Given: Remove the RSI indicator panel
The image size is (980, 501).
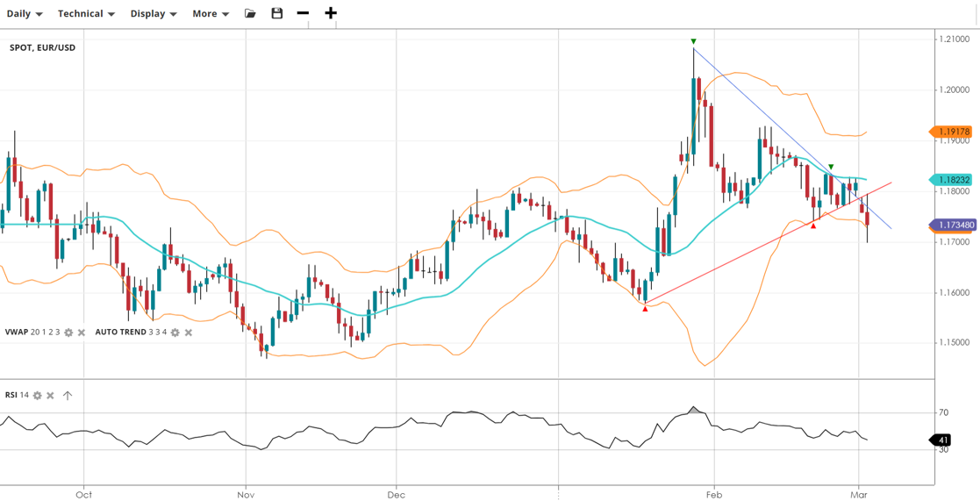Looking at the screenshot, I should coord(51,396).
